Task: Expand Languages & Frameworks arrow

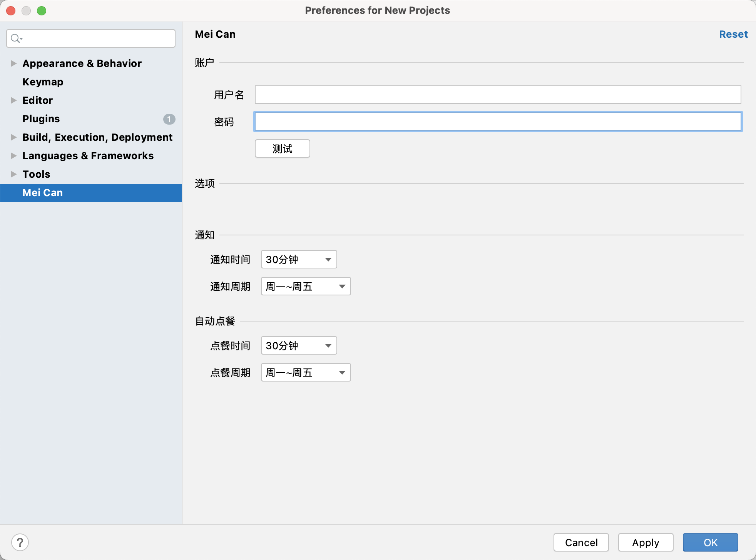Action: tap(13, 156)
